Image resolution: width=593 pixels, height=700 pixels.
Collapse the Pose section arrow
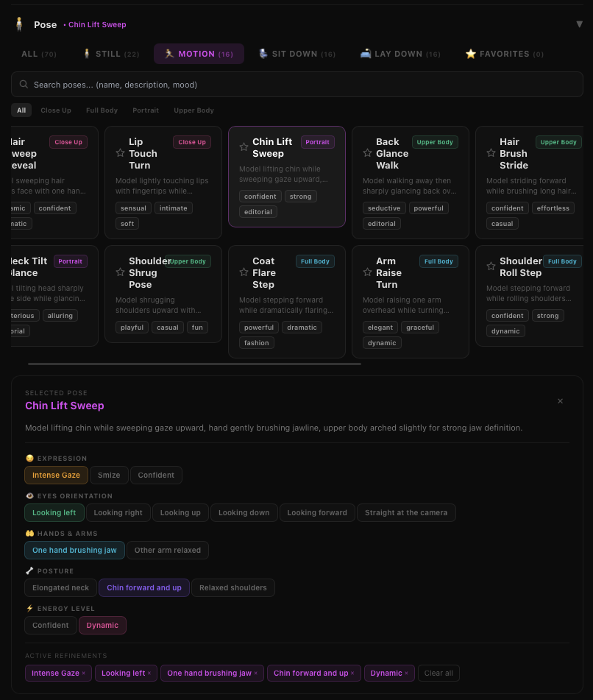pyautogui.click(x=579, y=24)
